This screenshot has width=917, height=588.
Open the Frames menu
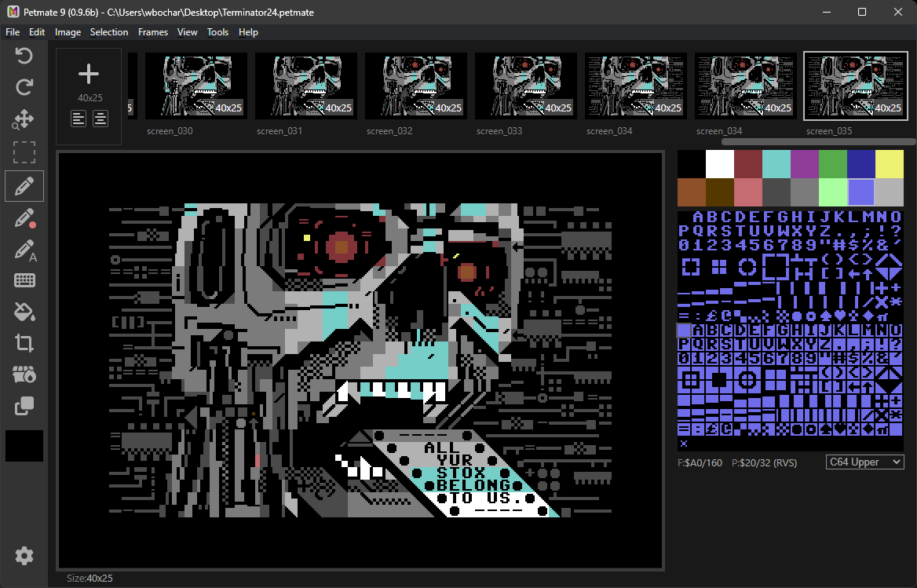(152, 32)
